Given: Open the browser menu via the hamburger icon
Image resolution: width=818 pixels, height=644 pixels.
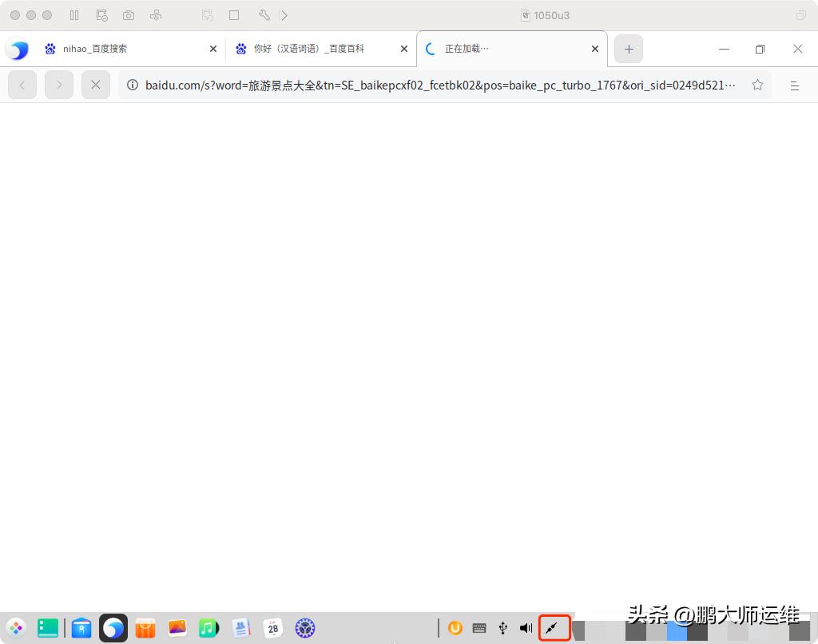Looking at the screenshot, I should [x=795, y=85].
